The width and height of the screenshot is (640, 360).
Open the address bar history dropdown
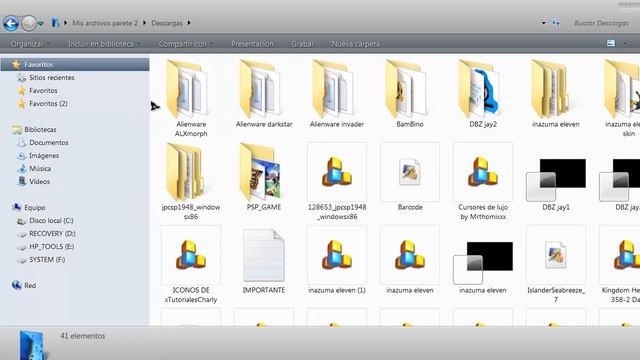pyautogui.click(x=543, y=23)
